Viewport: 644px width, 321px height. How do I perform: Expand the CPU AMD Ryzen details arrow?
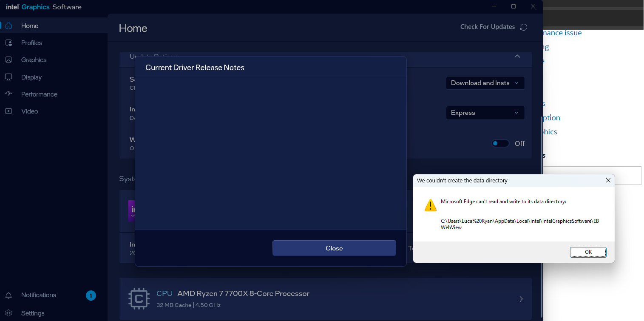[521, 299]
